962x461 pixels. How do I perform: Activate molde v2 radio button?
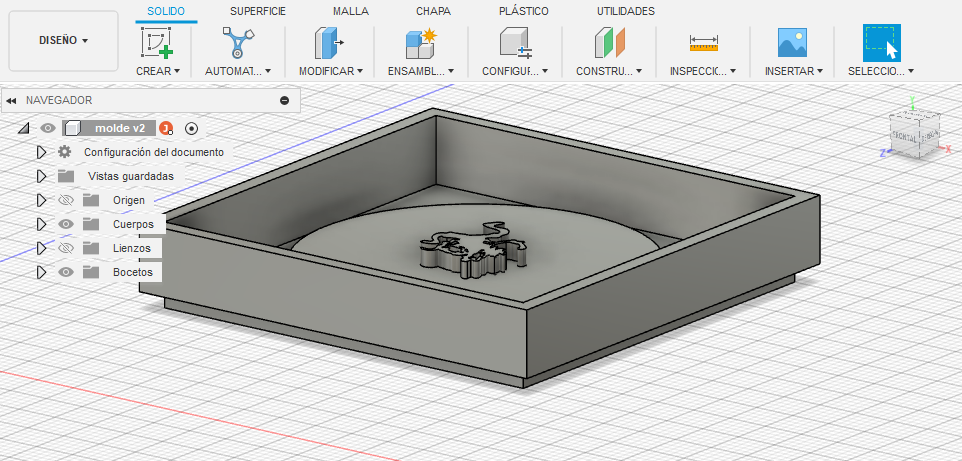(x=191, y=128)
